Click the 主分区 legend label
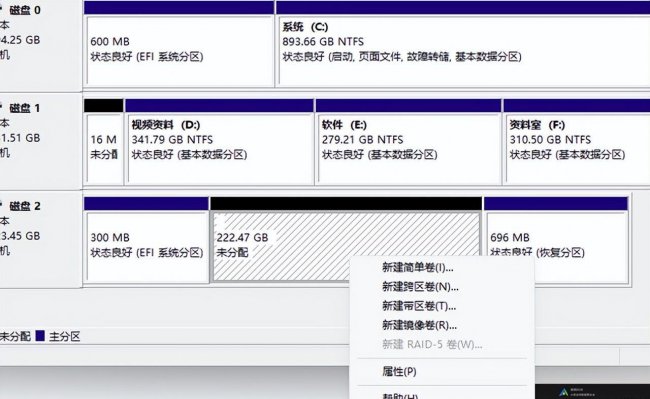The width and height of the screenshot is (650, 399). point(65,336)
